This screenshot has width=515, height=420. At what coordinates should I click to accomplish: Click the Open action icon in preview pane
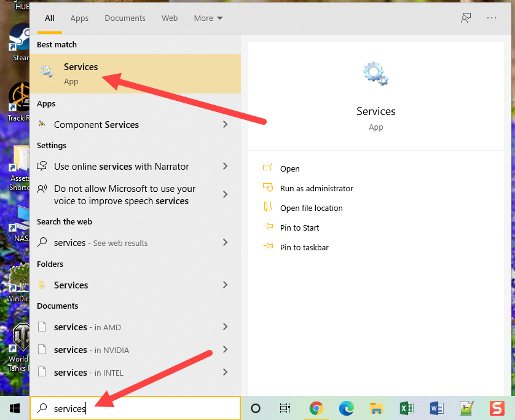click(268, 168)
